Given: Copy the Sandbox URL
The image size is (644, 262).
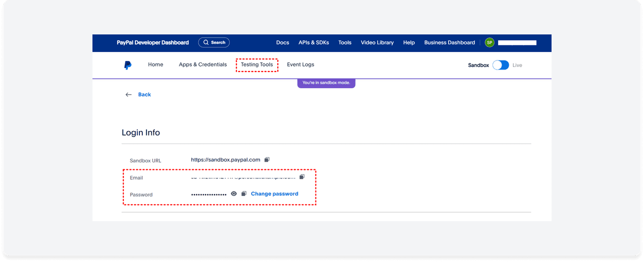Looking at the screenshot, I should pos(267,160).
